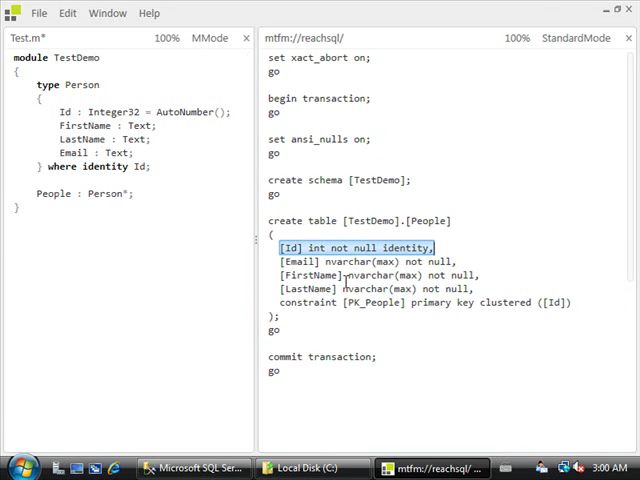The image size is (640, 480).
Task: Open the Edit menu
Action: (x=68, y=13)
